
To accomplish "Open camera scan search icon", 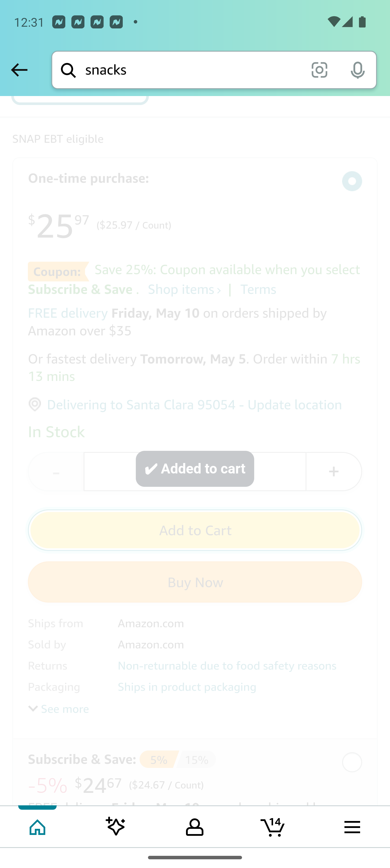I will [319, 70].
